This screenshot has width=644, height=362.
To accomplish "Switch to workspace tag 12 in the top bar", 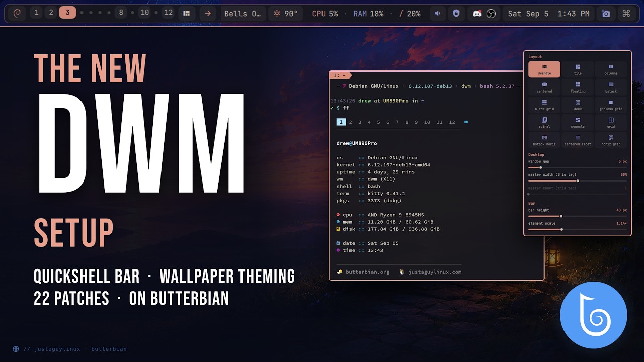I will point(169,13).
